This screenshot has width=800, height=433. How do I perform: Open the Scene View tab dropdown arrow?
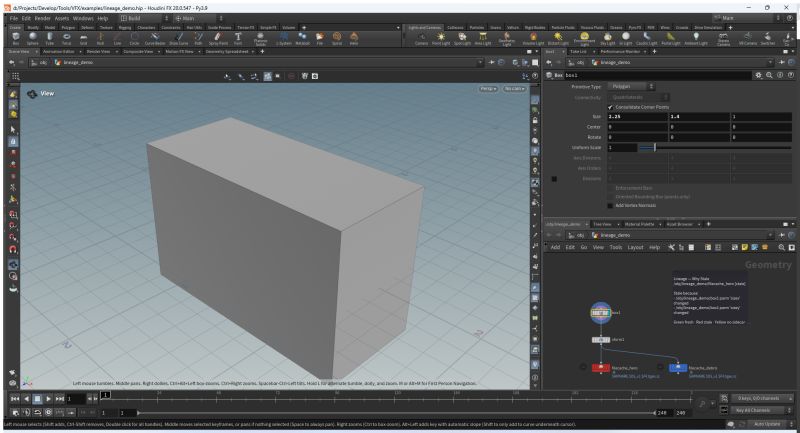(x=37, y=52)
